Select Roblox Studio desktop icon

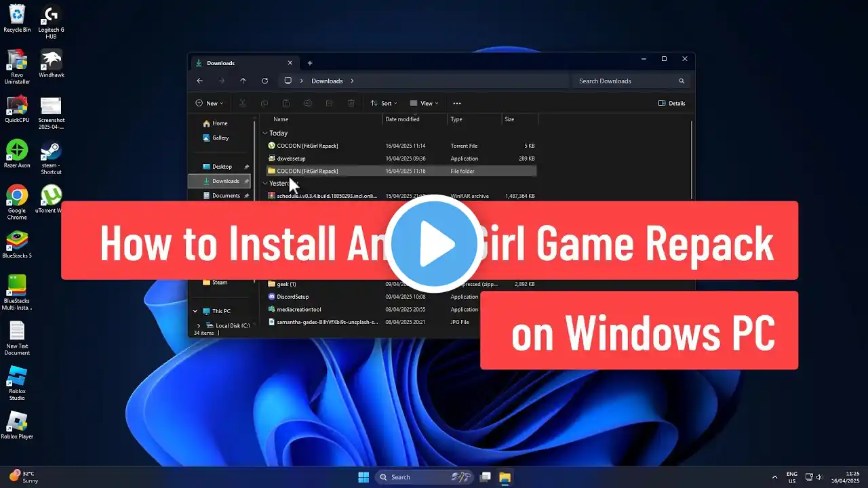tap(17, 384)
